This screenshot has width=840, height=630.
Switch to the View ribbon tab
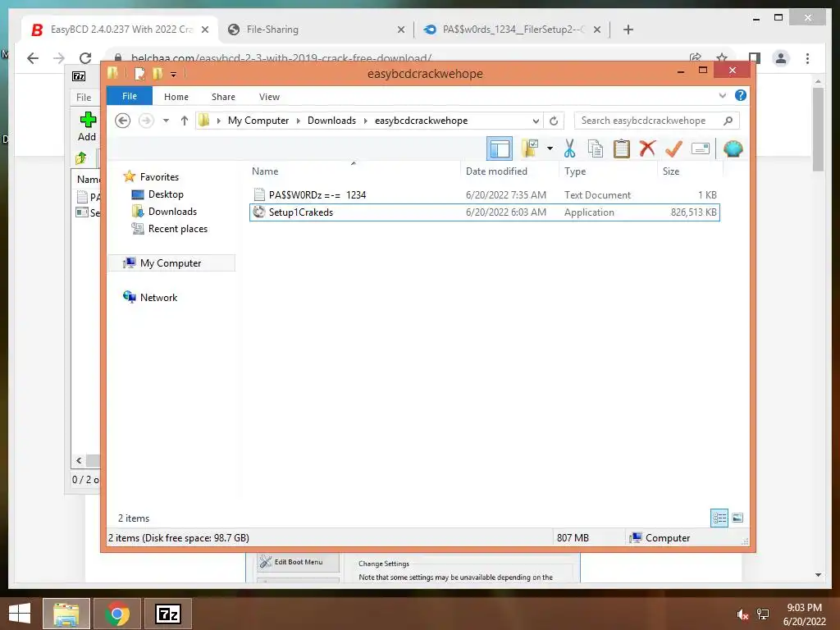(269, 97)
